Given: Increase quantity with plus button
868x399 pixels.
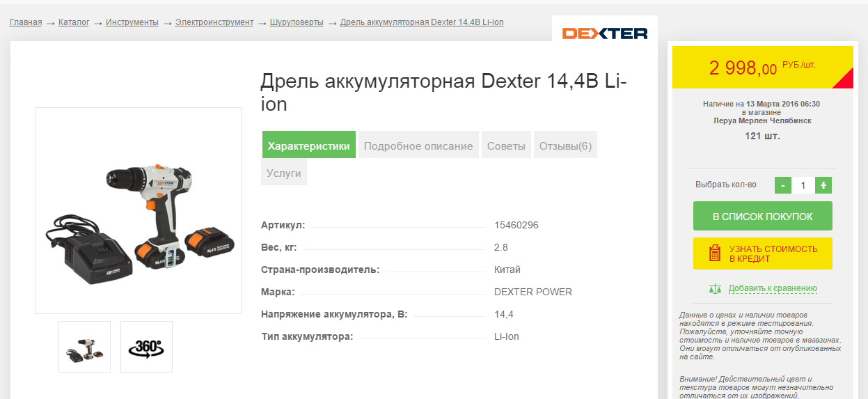Looking at the screenshot, I should [x=823, y=185].
